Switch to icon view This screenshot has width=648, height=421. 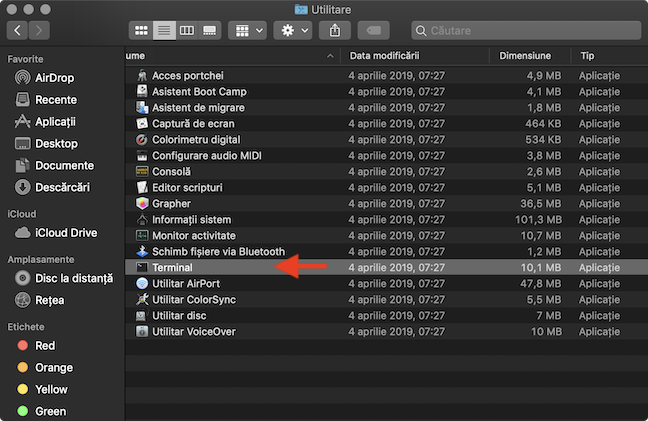click(x=141, y=31)
